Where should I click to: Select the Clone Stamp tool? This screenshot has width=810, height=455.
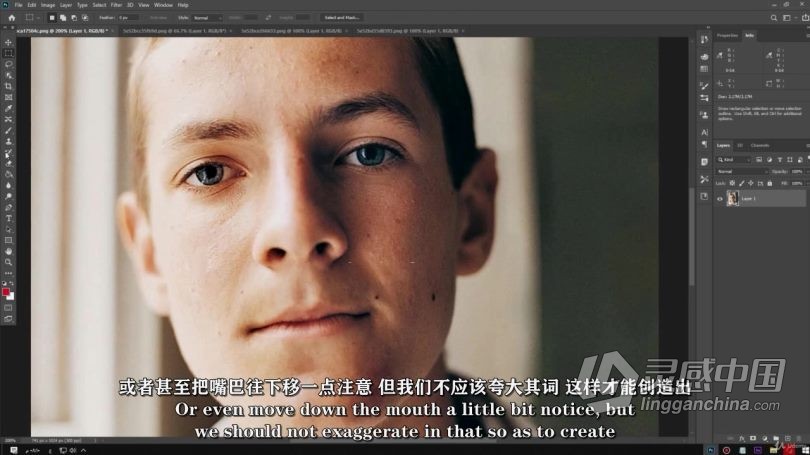[8, 142]
